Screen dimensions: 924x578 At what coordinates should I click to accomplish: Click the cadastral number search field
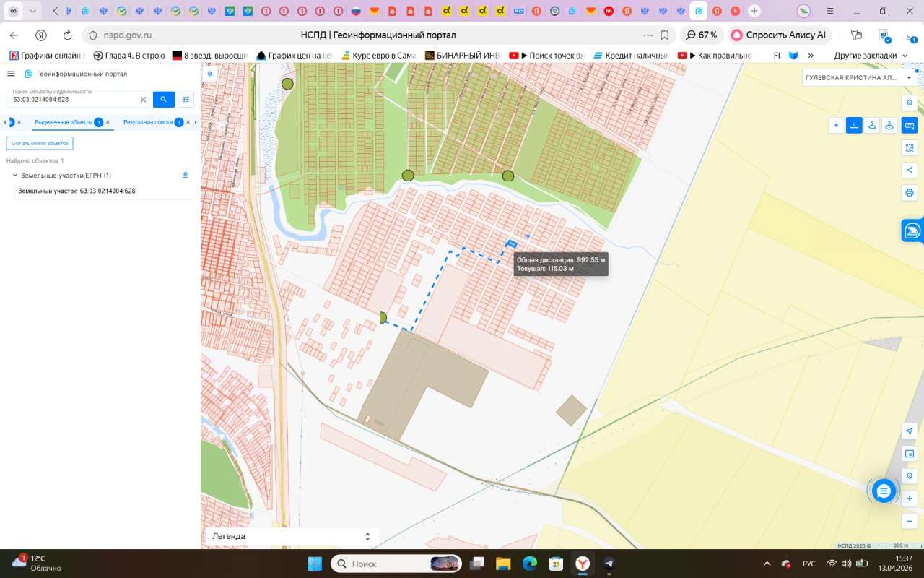pyautogui.click(x=72, y=100)
